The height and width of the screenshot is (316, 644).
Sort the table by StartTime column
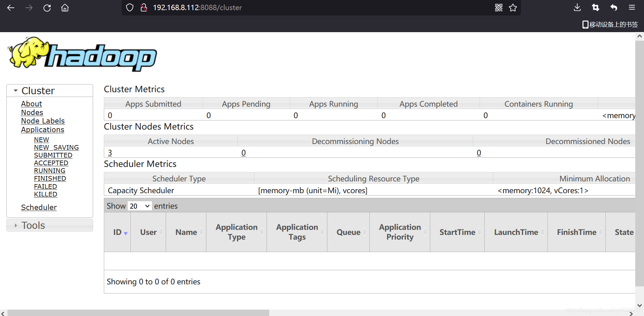pyautogui.click(x=457, y=232)
